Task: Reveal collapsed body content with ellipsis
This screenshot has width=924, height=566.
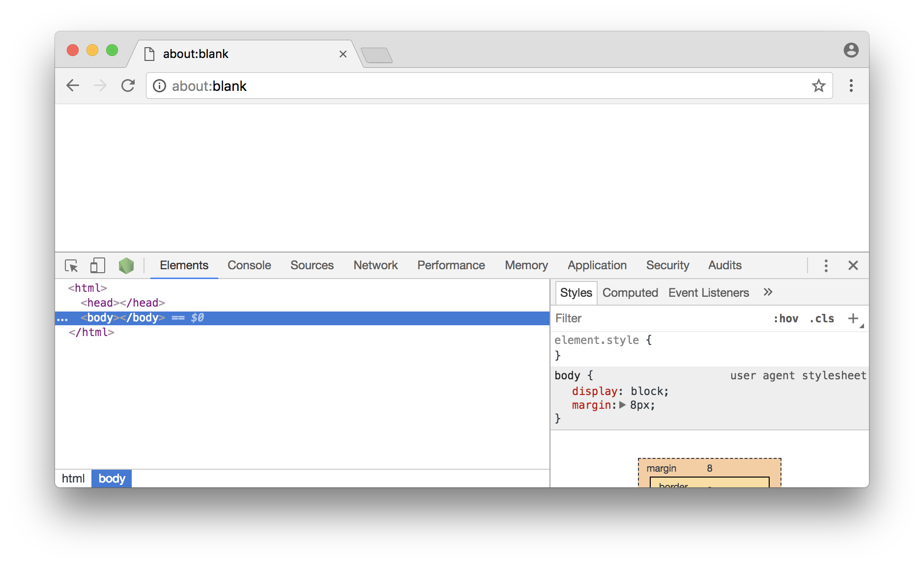Action: (62, 318)
